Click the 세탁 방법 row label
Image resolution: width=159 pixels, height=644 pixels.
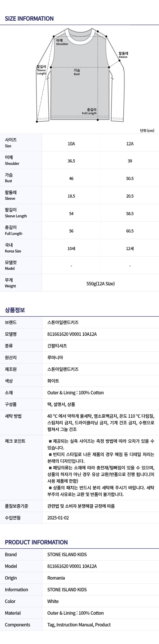[x=13, y=416]
